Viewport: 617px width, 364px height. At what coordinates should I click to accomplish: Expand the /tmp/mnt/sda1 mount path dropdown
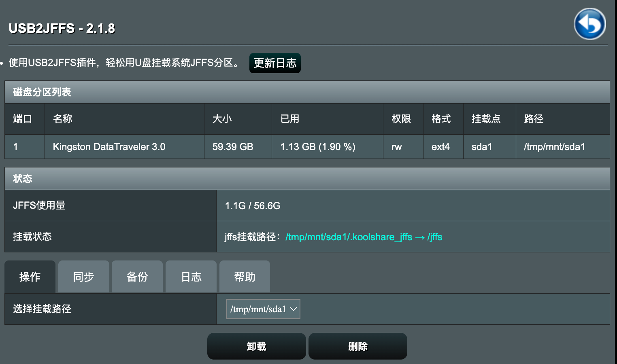[x=263, y=309]
